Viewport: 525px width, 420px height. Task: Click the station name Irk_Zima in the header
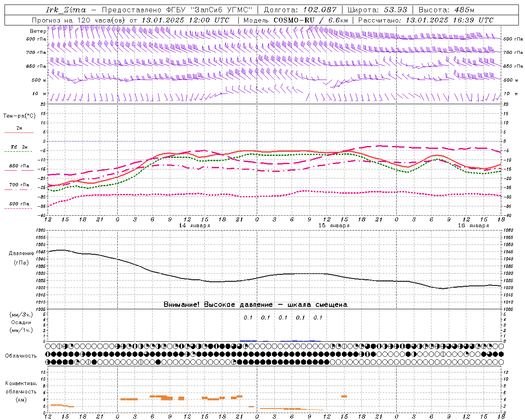click(66, 10)
